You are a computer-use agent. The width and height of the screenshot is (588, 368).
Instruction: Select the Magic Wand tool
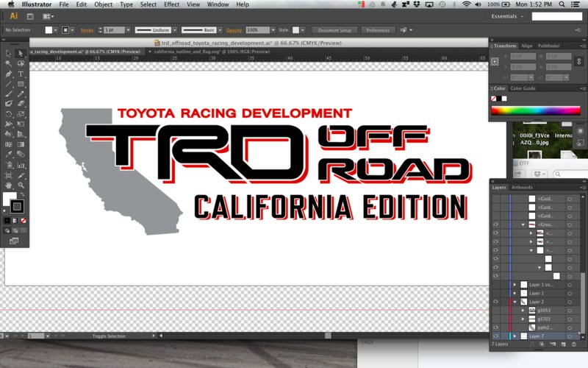(9, 63)
